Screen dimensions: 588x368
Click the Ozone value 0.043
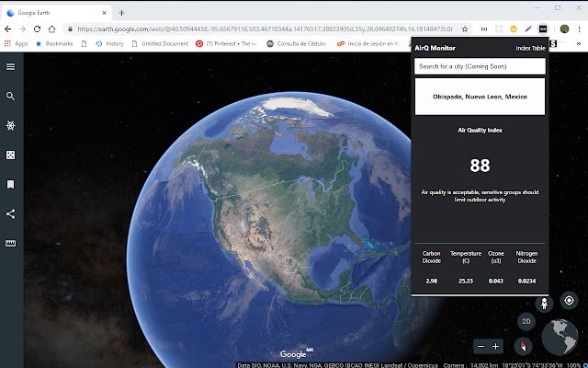496,281
